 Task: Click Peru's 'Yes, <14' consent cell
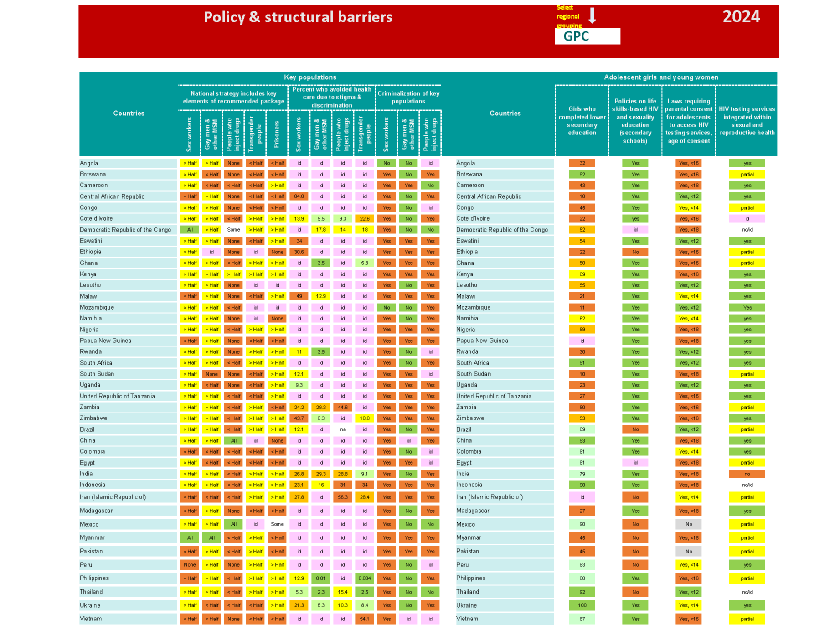689,565
